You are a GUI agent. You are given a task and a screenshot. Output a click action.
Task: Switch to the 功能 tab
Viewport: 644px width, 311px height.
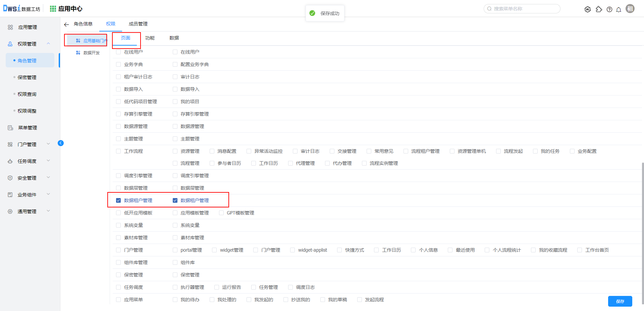[x=150, y=38]
